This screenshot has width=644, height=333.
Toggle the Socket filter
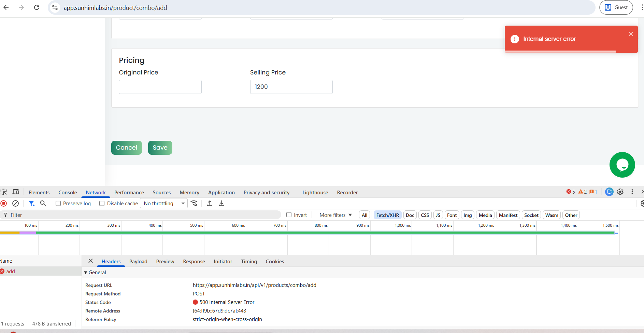click(x=531, y=215)
